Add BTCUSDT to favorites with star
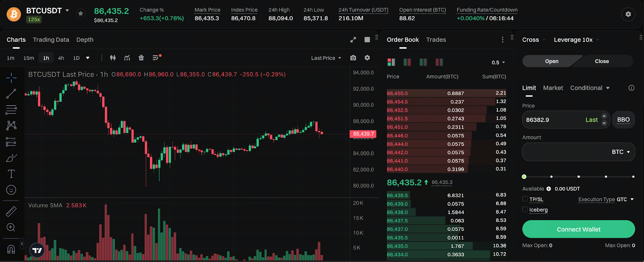644x262 pixels. click(x=81, y=14)
